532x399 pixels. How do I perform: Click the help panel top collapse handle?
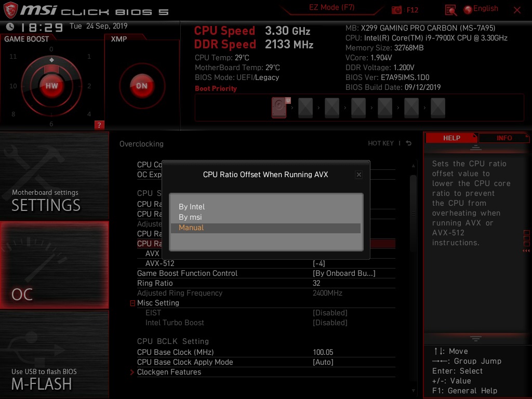476,147
